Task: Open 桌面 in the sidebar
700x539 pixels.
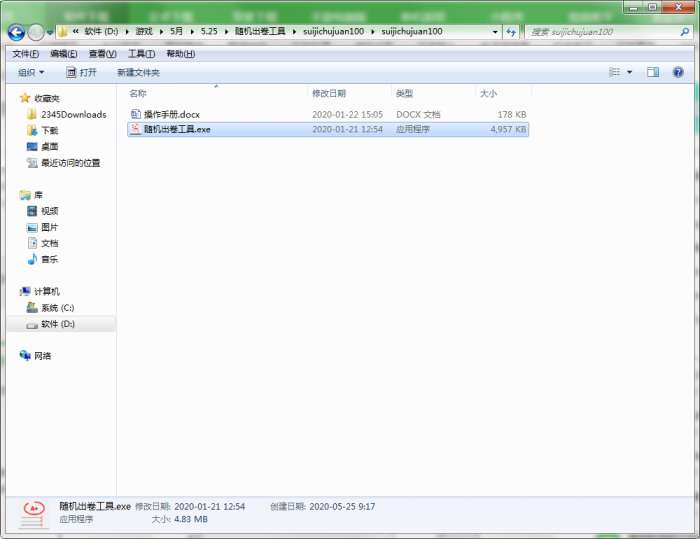Action: click(50, 147)
